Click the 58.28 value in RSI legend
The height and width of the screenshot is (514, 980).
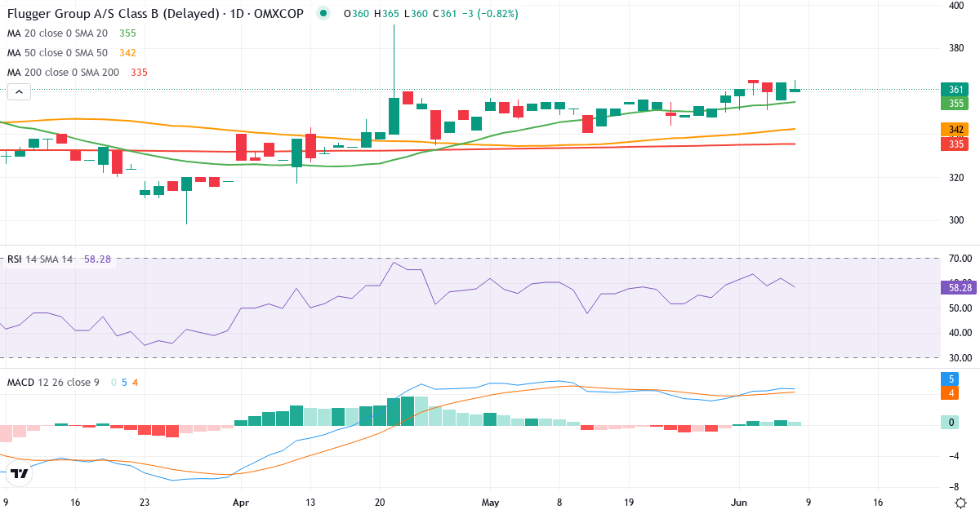(97, 259)
